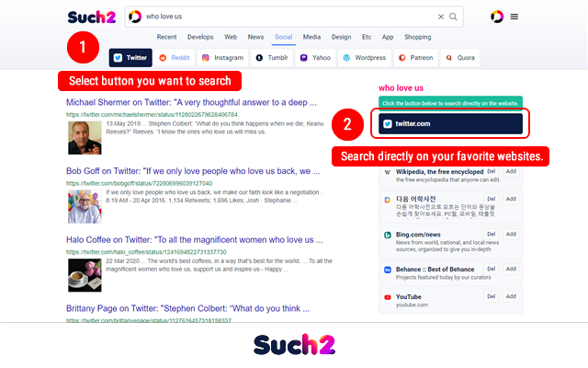Click Del on the YouTube entry
588x368 pixels.
click(x=492, y=296)
